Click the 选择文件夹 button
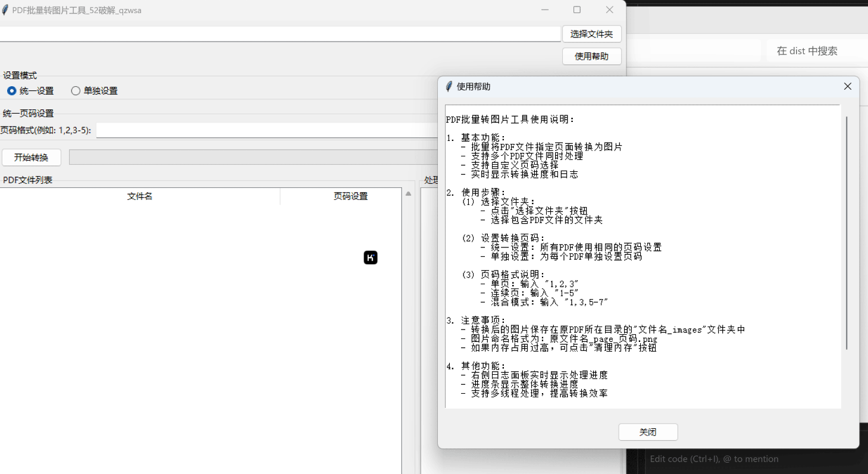Viewport: 868px width, 474px height. (x=591, y=34)
